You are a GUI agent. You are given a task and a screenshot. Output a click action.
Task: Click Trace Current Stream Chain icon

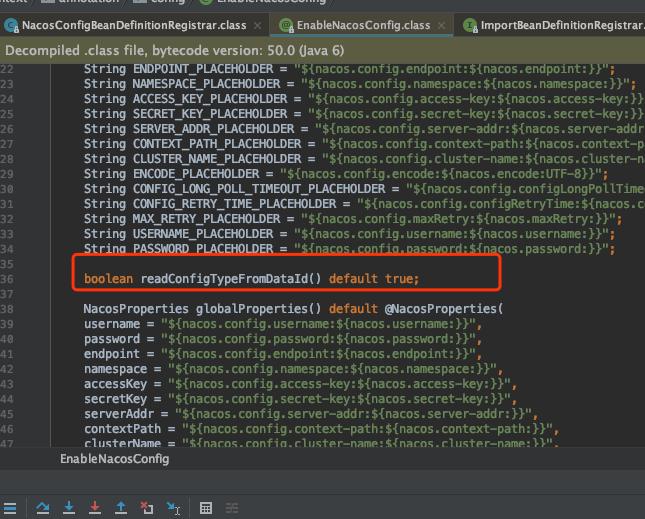tap(232, 508)
